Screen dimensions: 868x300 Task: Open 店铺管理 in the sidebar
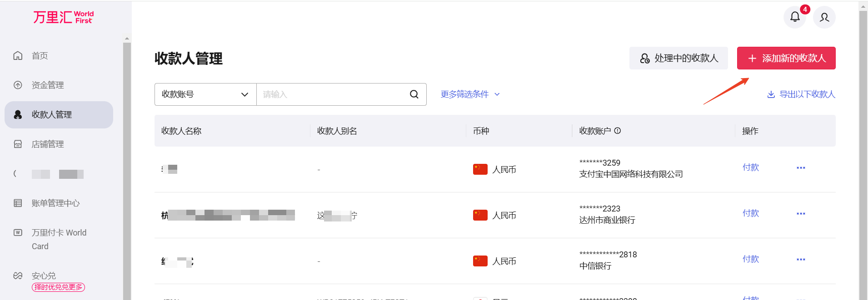(x=47, y=144)
